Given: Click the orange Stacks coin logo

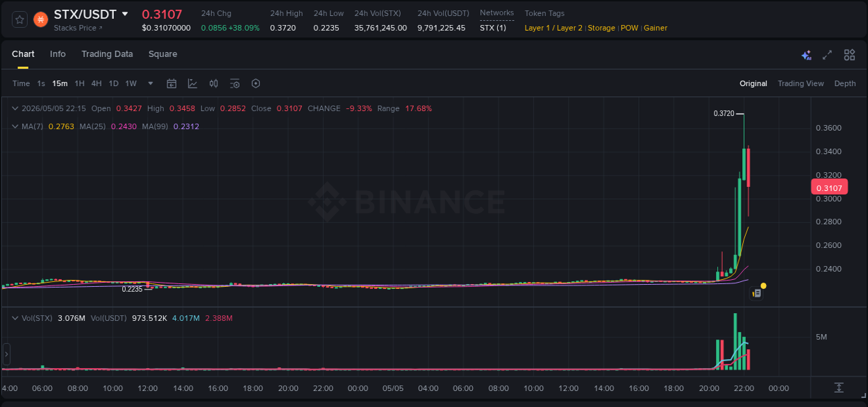Looking at the screenshot, I should click(x=40, y=19).
